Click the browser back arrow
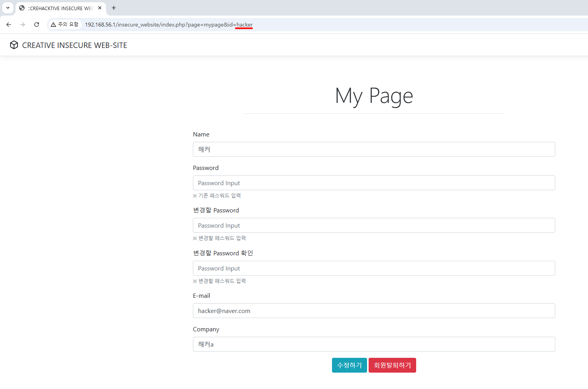The height and width of the screenshot is (389, 588). coord(9,25)
